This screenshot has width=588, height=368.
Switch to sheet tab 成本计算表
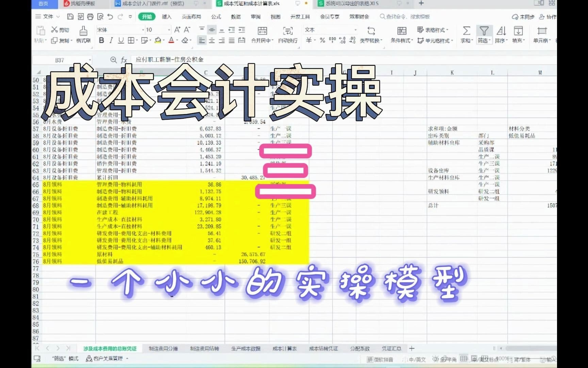click(284, 349)
